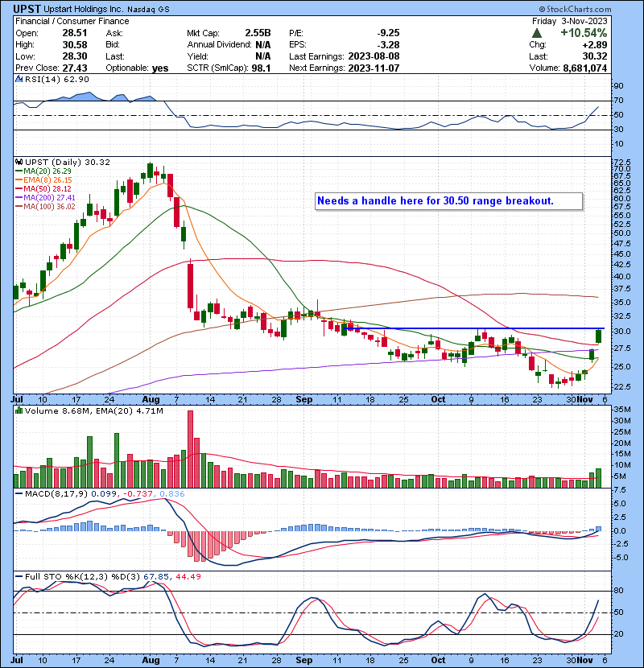The width and height of the screenshot is (644, 668).
Task: Click the Chg value +2.89
Action: click(x=595, y=45)
